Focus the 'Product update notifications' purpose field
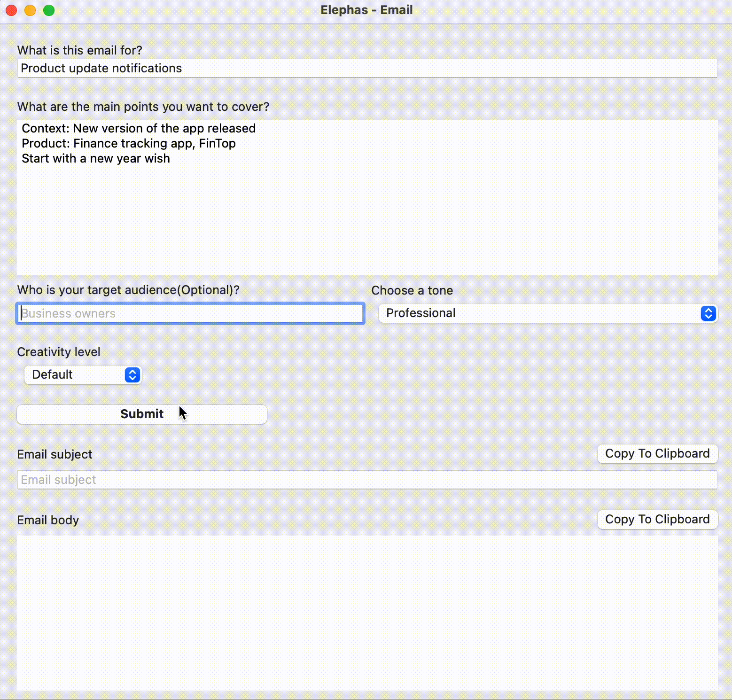This screenshot has width=732, height=700. pos(366,69)
